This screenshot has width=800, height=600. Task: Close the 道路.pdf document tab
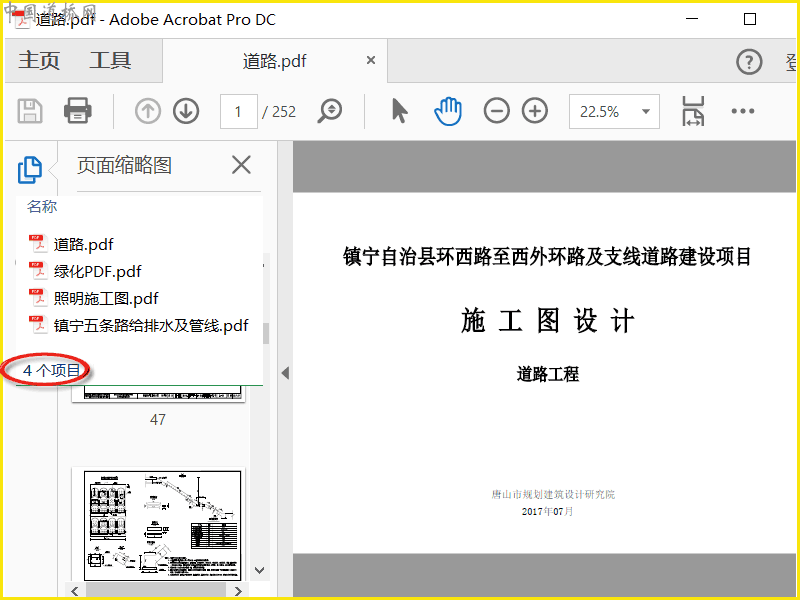click(371, 61)
